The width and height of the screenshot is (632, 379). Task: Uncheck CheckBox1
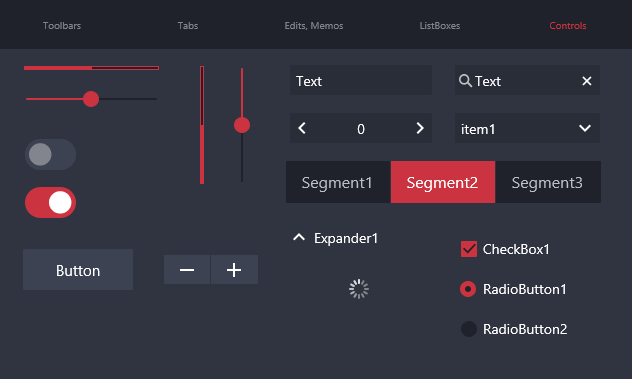tap(469, 249)
